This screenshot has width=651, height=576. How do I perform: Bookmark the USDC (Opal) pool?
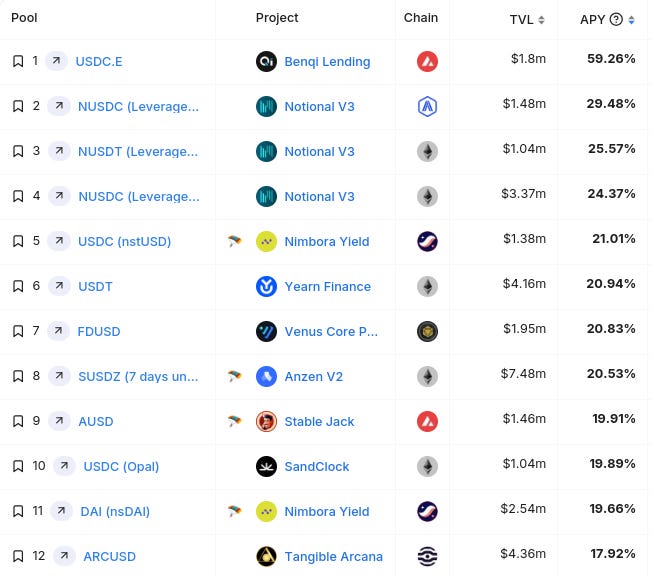[x=18, y=466]
